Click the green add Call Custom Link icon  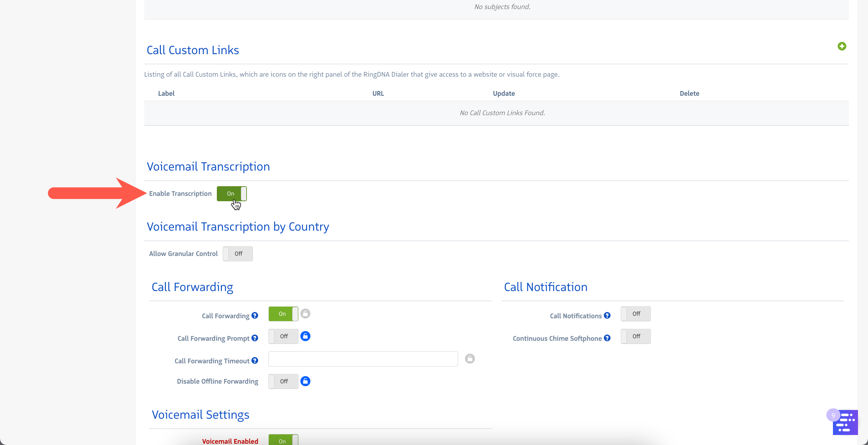(841, 46)
